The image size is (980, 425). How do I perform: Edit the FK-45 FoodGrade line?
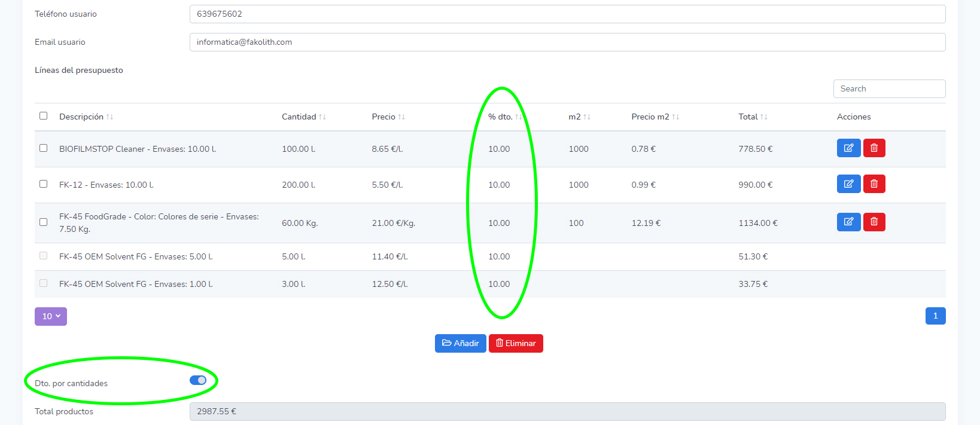pos(848,222)
